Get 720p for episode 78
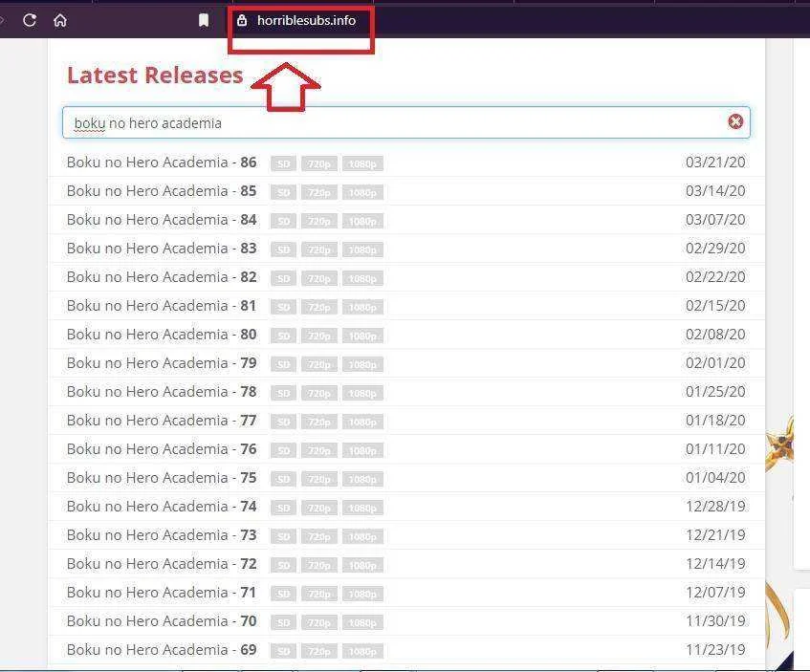Screen dimensions: 810x672 (319, 393)
